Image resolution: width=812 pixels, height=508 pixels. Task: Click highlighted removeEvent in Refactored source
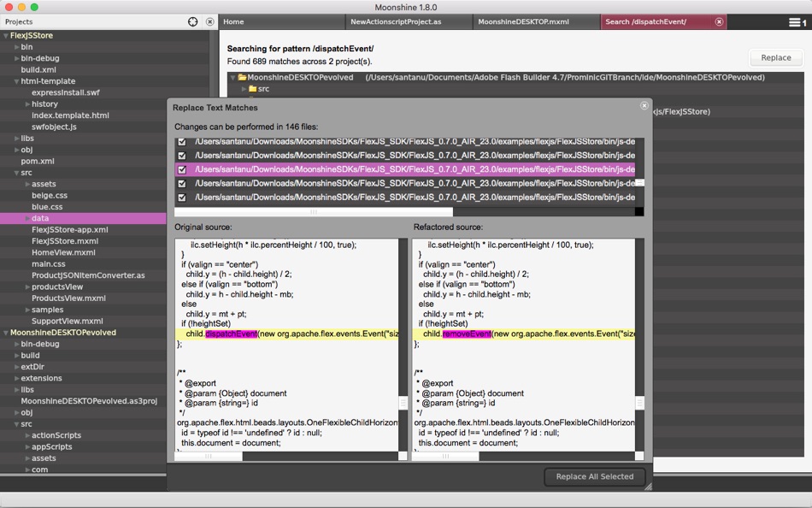pyautogui.click(x=467, y=334)
